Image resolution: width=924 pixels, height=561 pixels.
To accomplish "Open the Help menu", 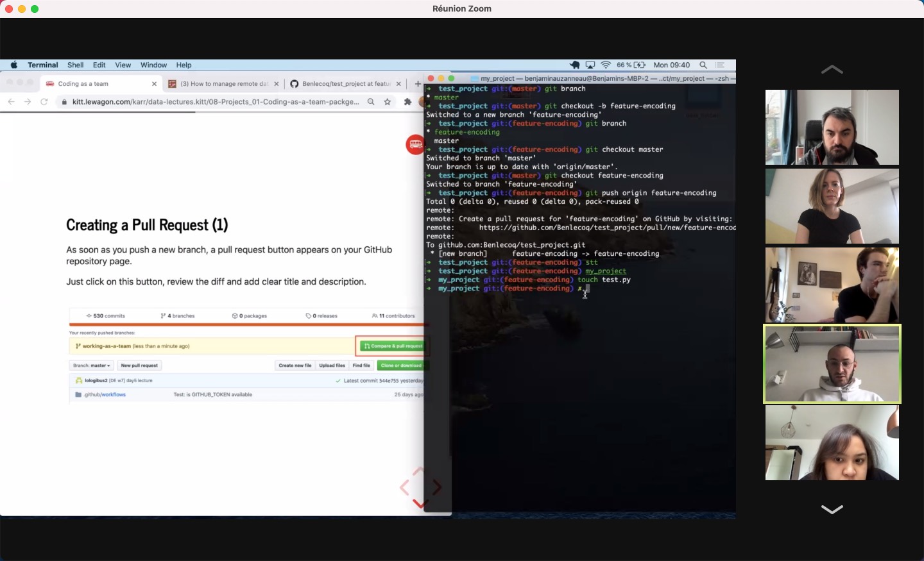I will click(184, 65).
